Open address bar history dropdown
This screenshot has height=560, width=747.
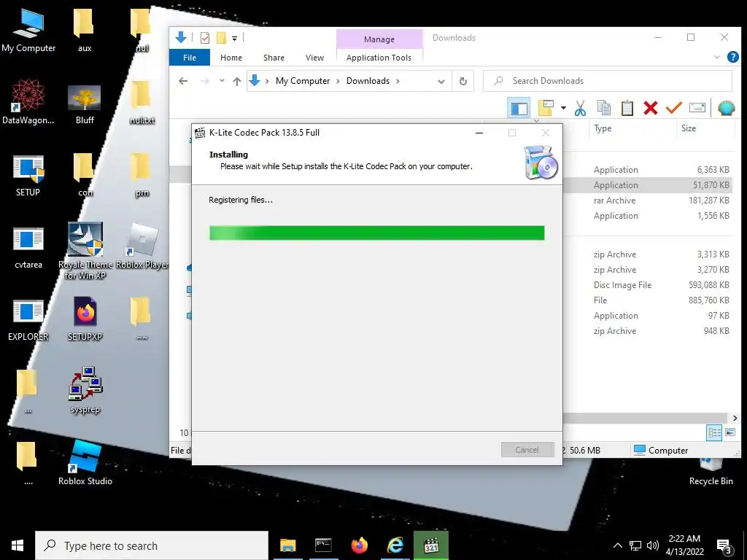click(441, 82)
